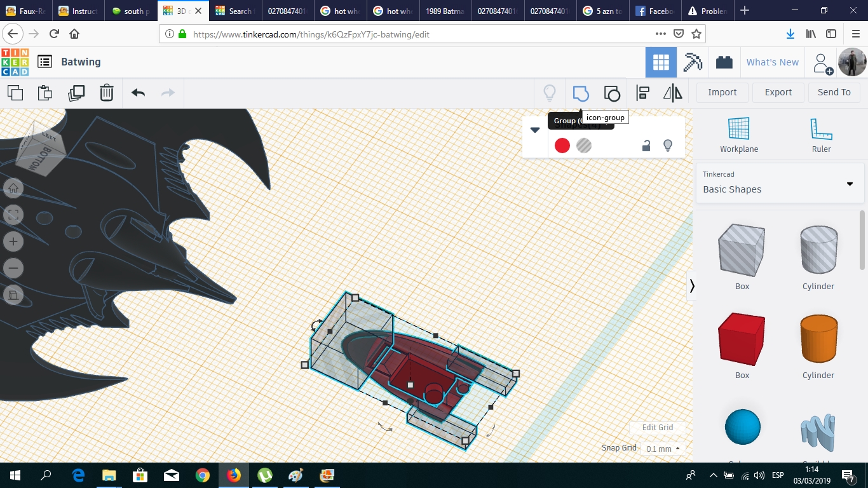Undo the last action
This screenshot has height=488, width=868.
tap(138, 93)
